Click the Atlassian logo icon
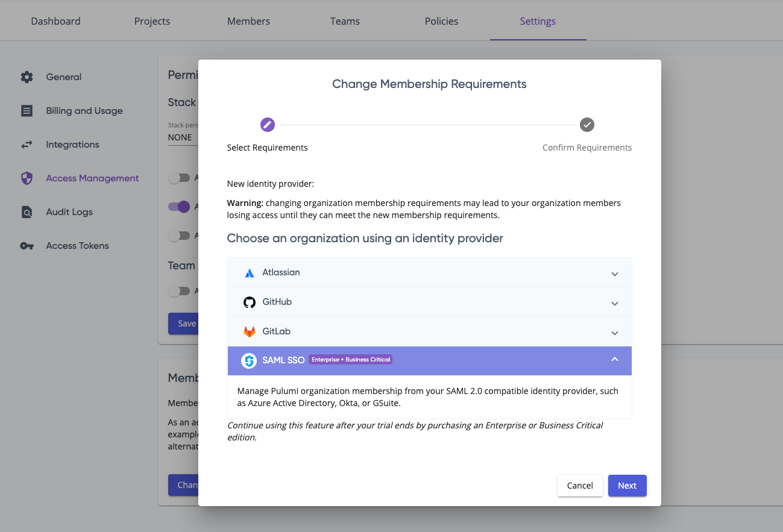 point(250,273)
